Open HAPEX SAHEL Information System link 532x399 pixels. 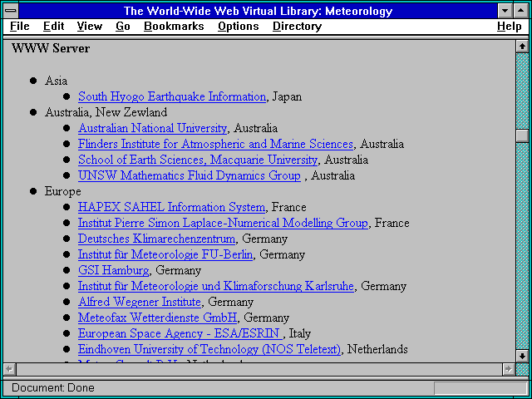[x=171, y=207]
